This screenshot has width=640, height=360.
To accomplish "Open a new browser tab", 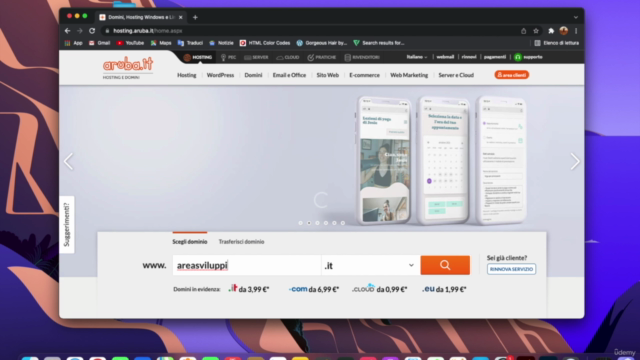I will (195, 17).
